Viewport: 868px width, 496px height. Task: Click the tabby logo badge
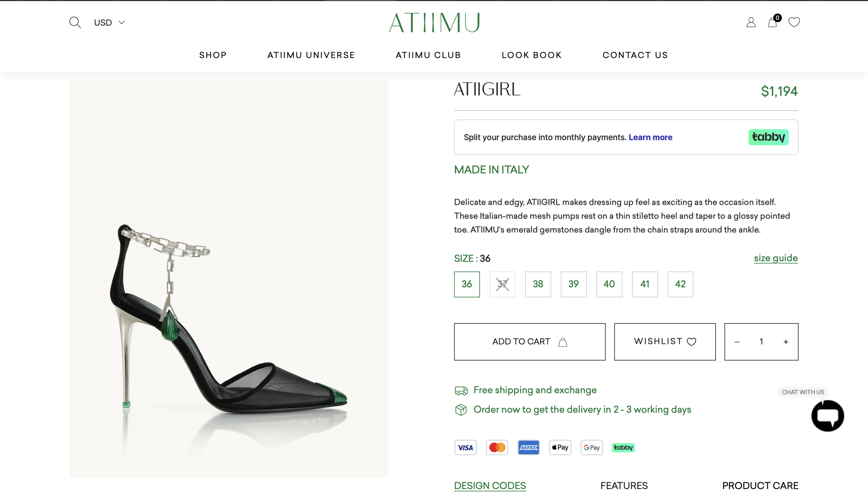768,137
